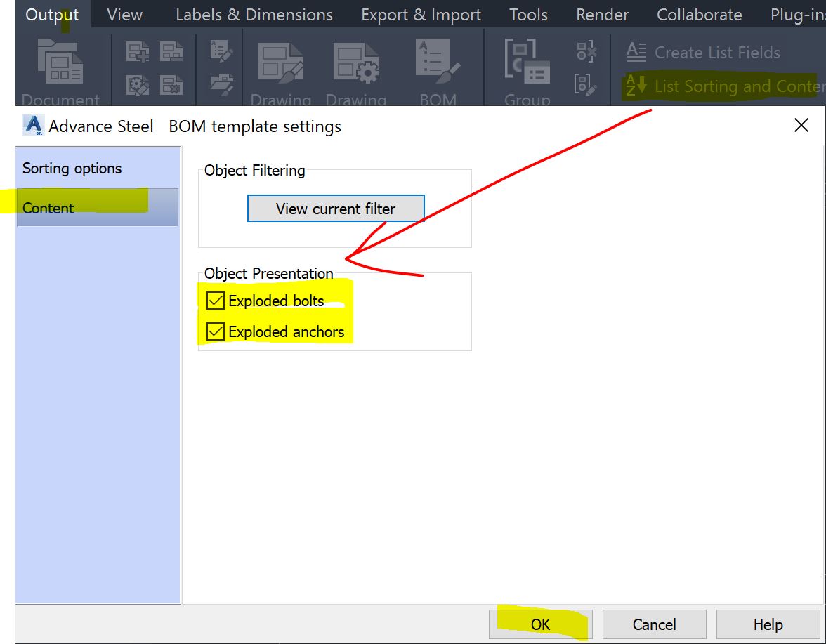
Task: Open the Tools ribbon tab
Action: [528, 14]
